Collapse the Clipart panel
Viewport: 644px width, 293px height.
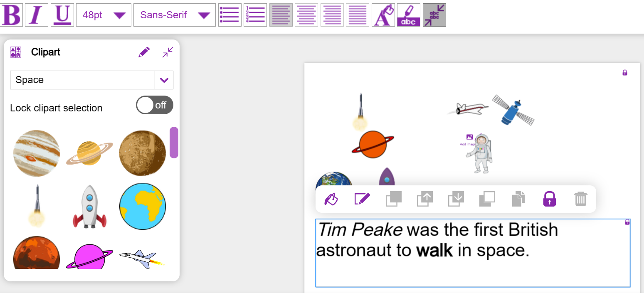coord(168,52)
